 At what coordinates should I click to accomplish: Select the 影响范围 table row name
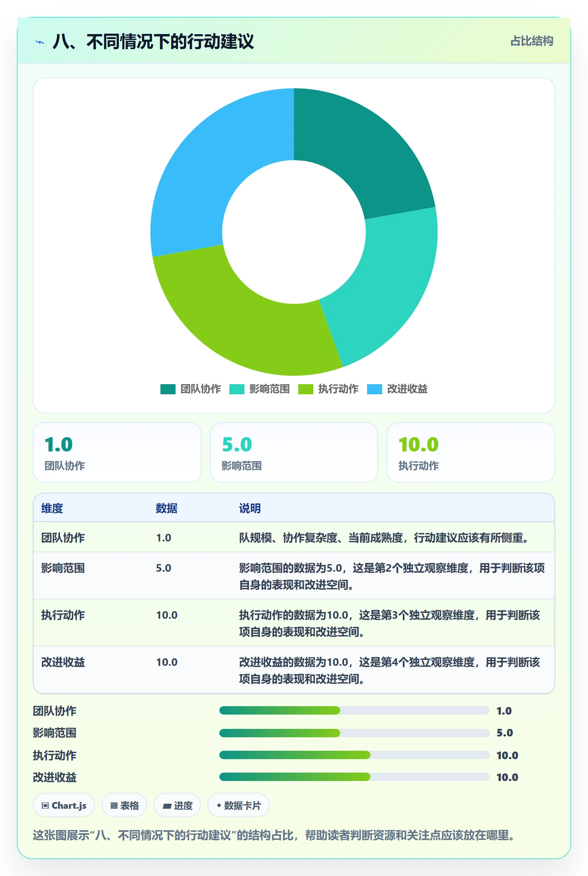[63, 568]
